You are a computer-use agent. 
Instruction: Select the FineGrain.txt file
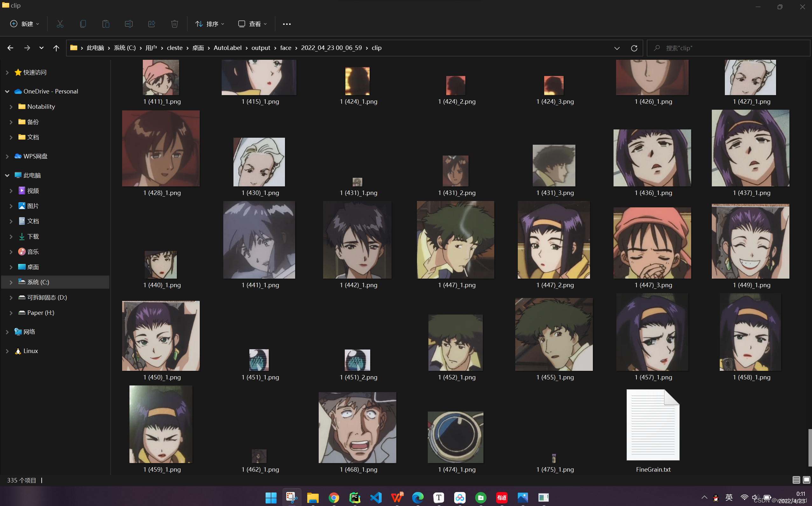click(653, 430)
